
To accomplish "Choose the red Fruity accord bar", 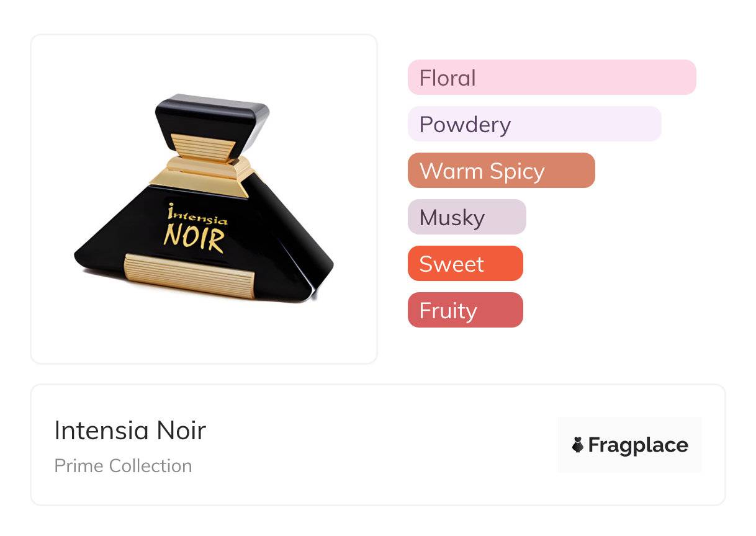I will tap(465, 310).
